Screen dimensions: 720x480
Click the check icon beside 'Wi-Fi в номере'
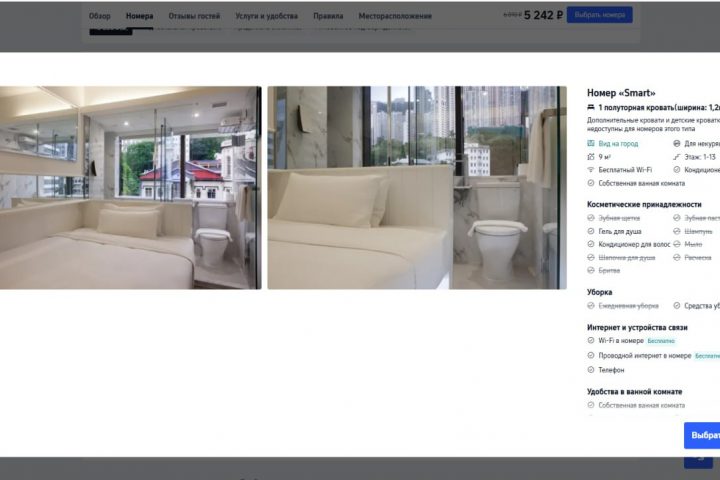[591, 341]
